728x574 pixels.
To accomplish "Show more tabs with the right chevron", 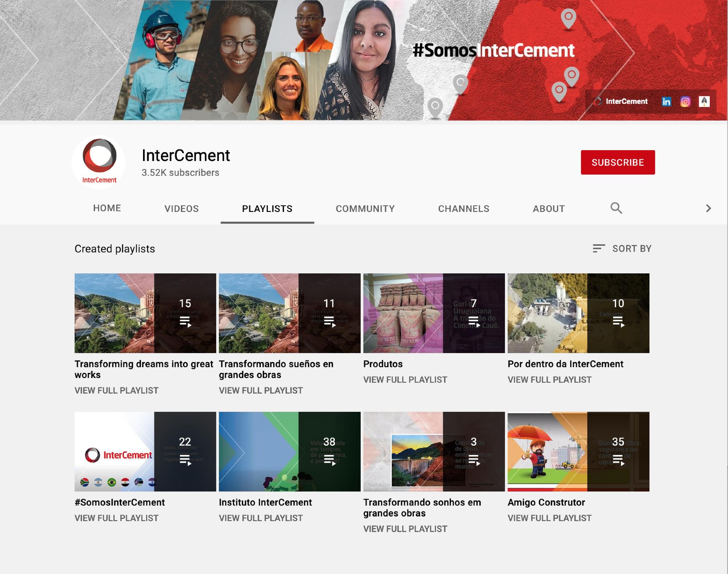I will tap(708, 208).
